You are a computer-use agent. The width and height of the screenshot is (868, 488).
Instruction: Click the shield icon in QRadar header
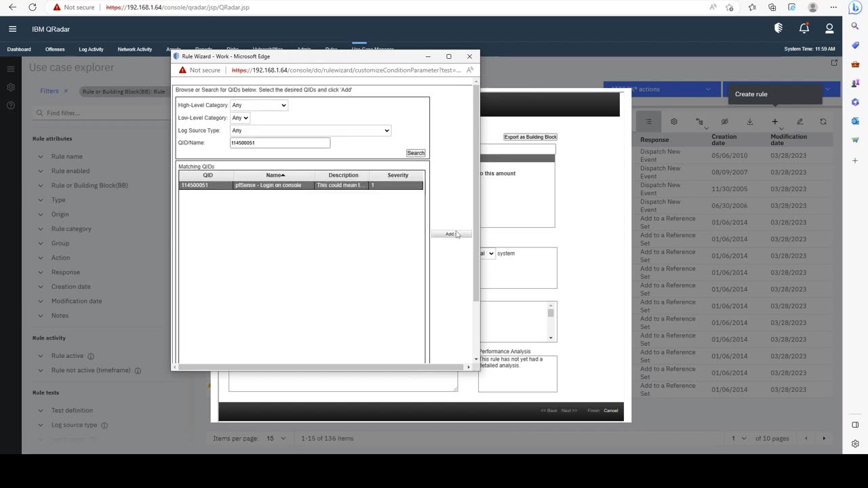[x=778, y=28]
